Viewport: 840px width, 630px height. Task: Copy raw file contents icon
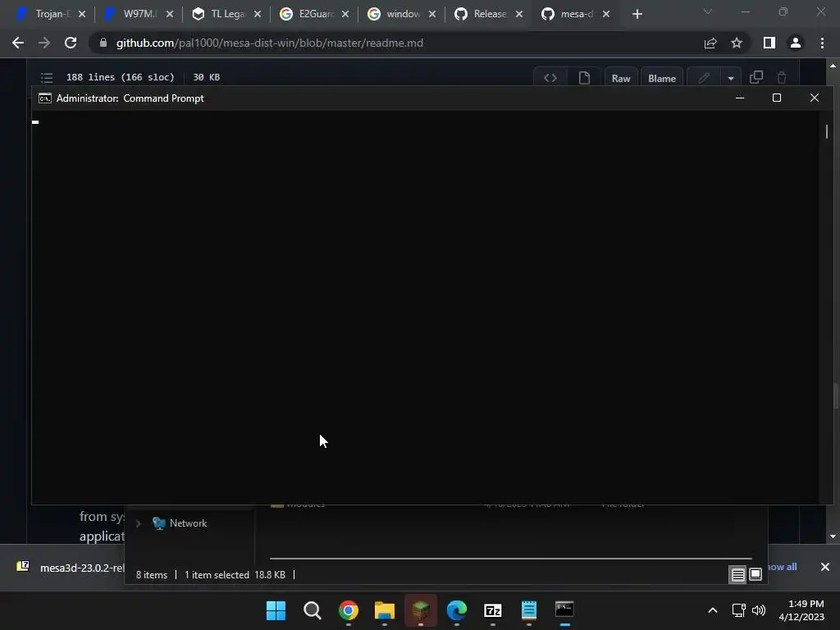point(756,78)
